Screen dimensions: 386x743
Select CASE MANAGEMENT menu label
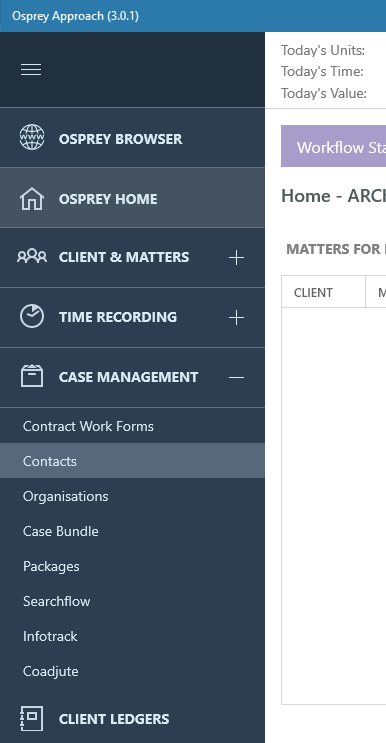pos(128,377)
